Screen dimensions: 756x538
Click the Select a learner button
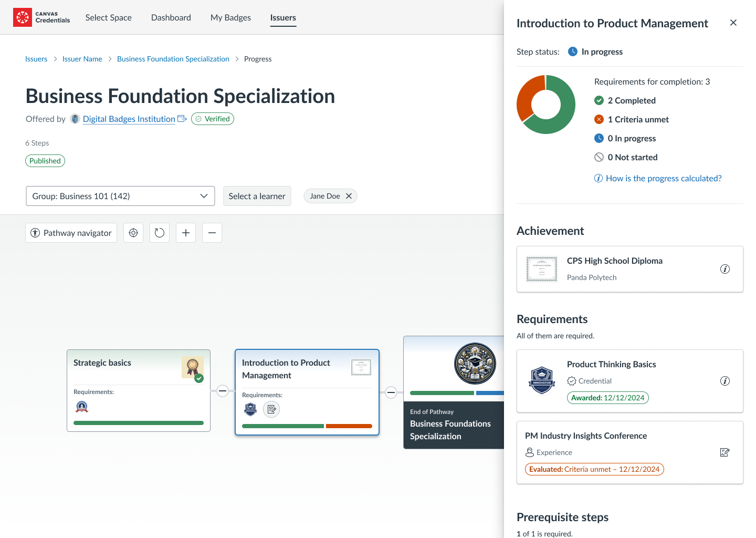point(257,196)
